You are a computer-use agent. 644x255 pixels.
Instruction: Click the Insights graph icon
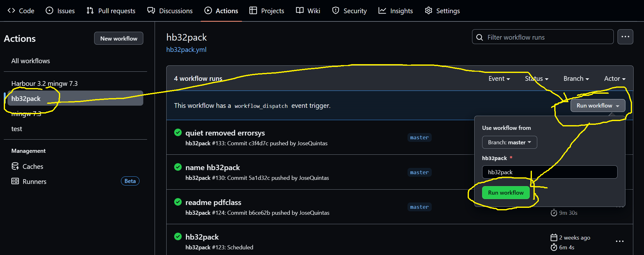[x=382, y=11]
